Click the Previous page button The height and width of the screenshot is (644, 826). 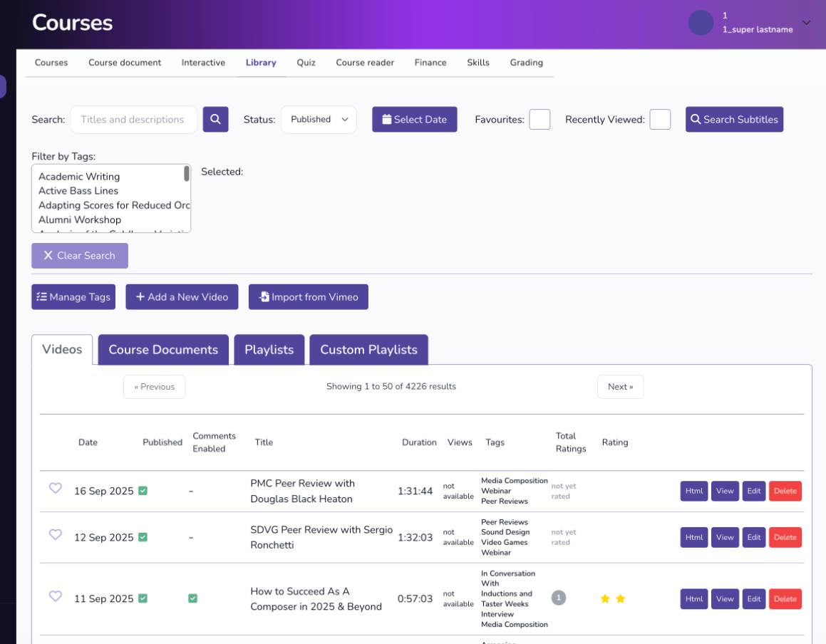[x=155, y=387]
